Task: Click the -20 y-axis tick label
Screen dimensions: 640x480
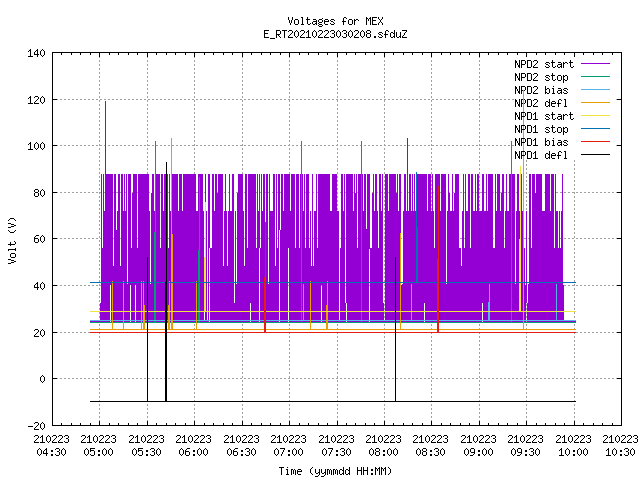Action: coord(36,426)
